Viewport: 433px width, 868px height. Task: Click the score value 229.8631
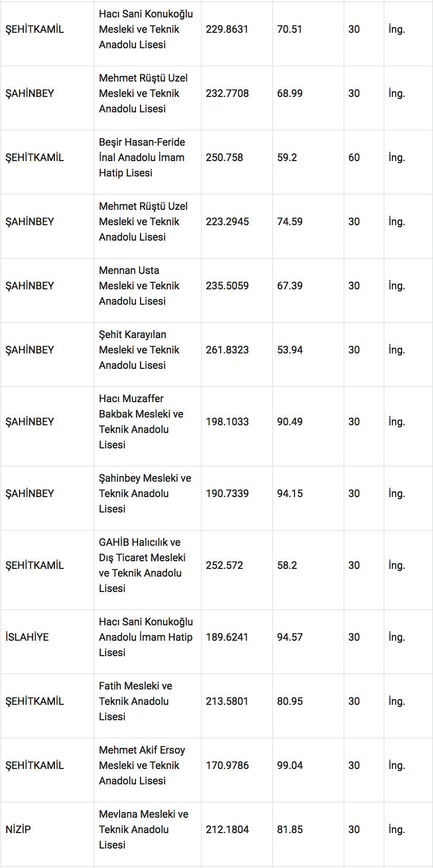tap(227, 29)
